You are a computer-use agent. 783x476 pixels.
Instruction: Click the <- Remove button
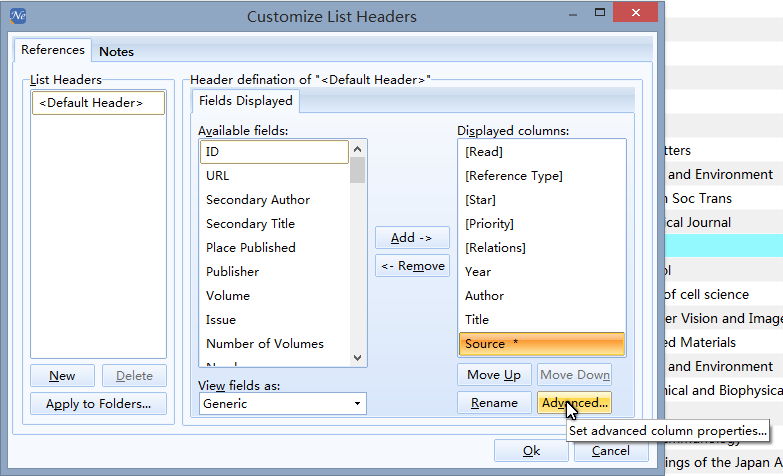[x=412, y=266]
